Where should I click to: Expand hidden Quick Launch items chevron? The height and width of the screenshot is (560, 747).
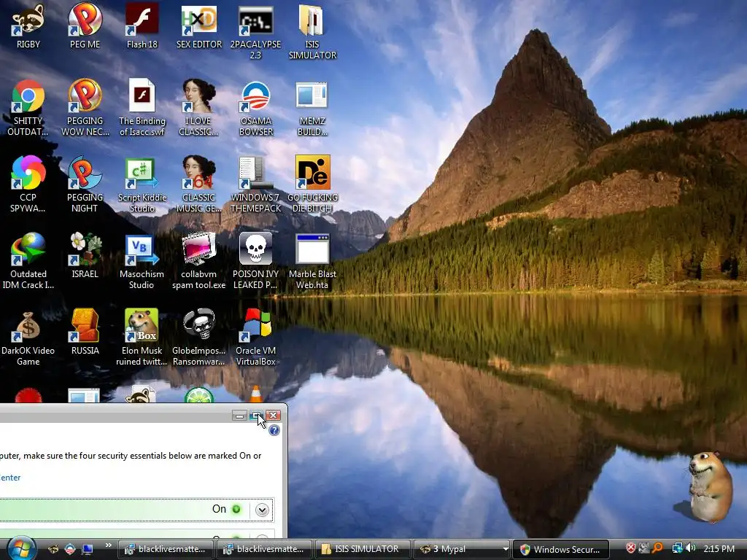[108, 545]
